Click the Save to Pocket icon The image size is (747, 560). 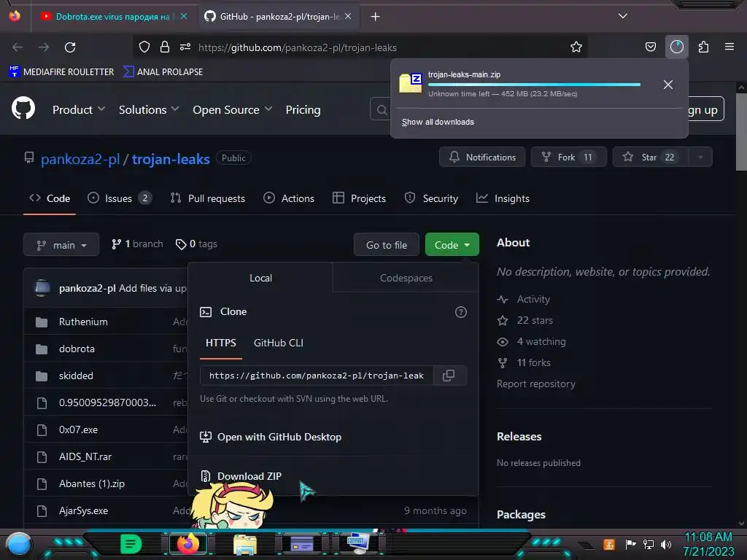(650, 47)
